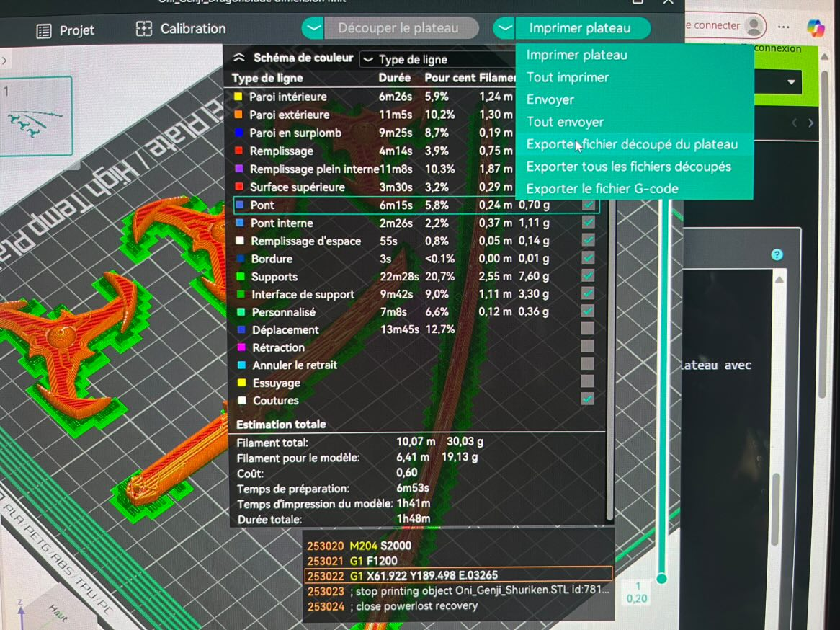Open the Projet tab

[x=66, y=30]
